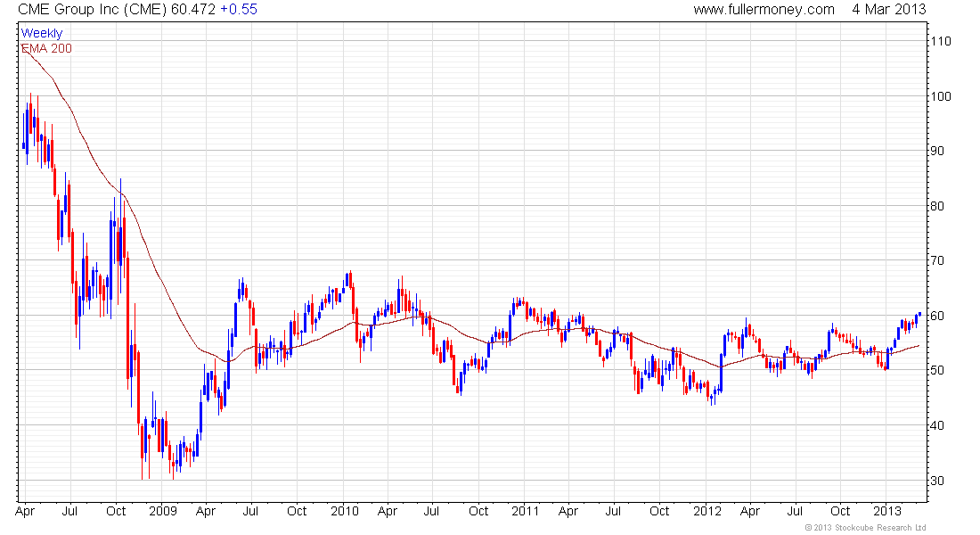Click the last blue candle near 60
980x535 pixels.
[x=919, y=314]
